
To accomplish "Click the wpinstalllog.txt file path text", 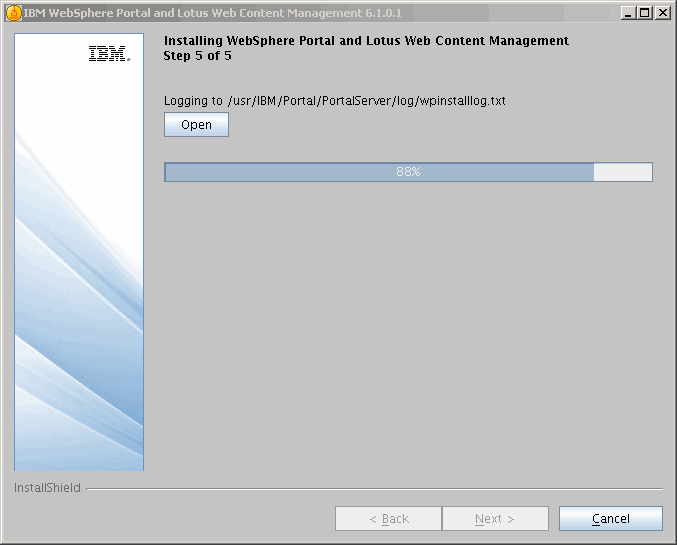I will [367, 101].
